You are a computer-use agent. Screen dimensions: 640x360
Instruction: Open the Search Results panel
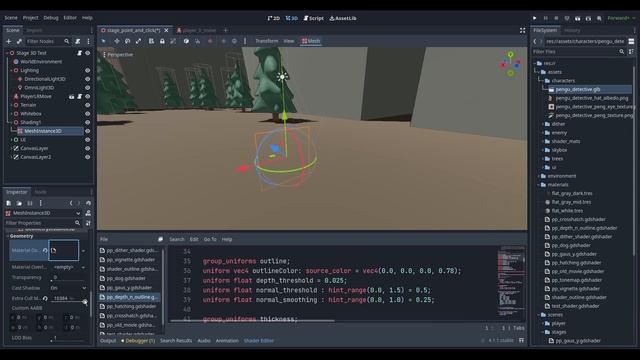coord(176,340)
